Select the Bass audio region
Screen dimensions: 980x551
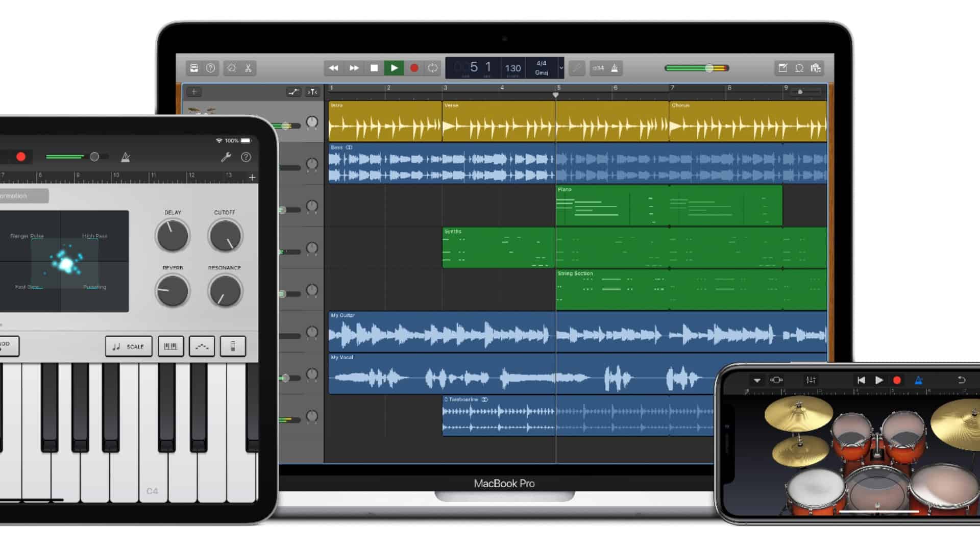(442, 163)
